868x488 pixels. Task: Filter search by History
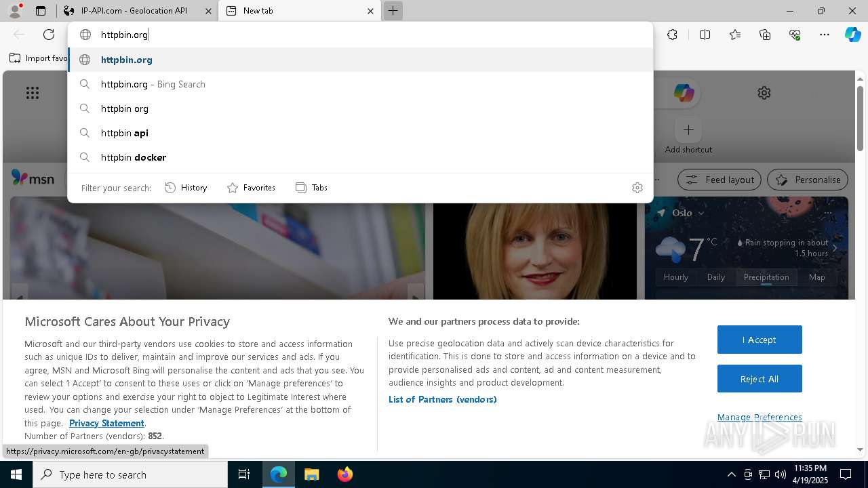pos(186,188)
